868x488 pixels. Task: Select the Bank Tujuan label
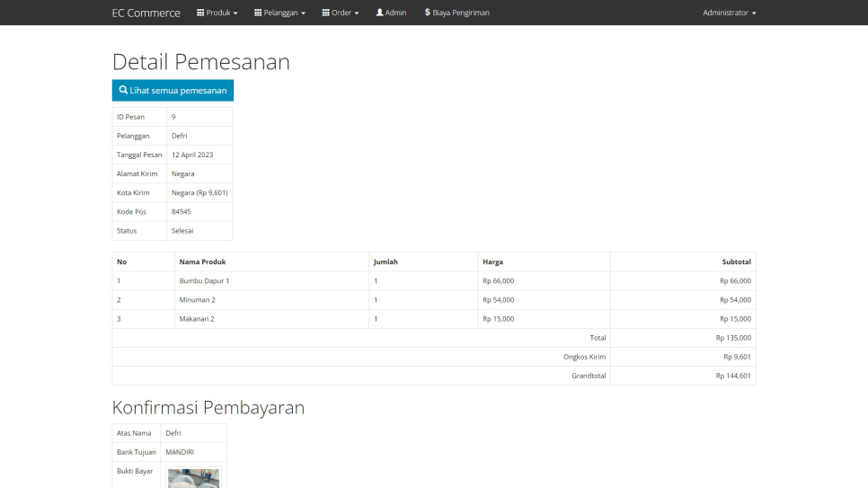(137, 452)
